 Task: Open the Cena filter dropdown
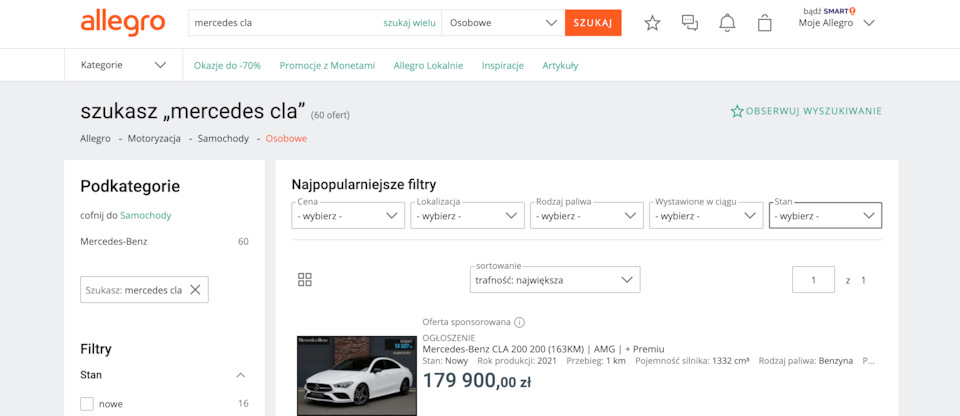348,216
